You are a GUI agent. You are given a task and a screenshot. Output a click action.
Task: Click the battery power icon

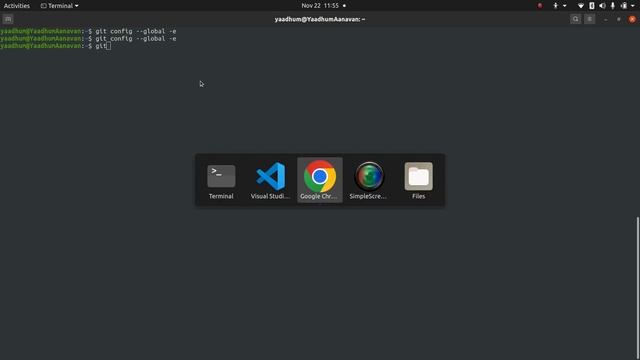pos(624,6)
